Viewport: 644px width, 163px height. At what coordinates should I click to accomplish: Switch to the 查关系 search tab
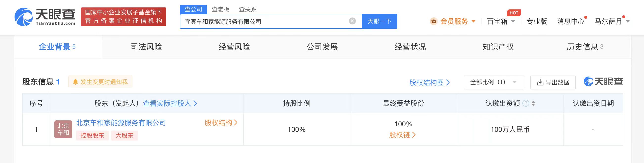click(x=248, y=9)
